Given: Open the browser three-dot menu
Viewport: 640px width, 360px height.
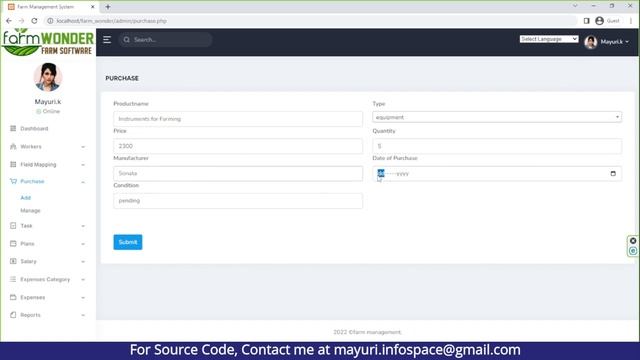Looking at the screenshot, I should tap(631, 21).
